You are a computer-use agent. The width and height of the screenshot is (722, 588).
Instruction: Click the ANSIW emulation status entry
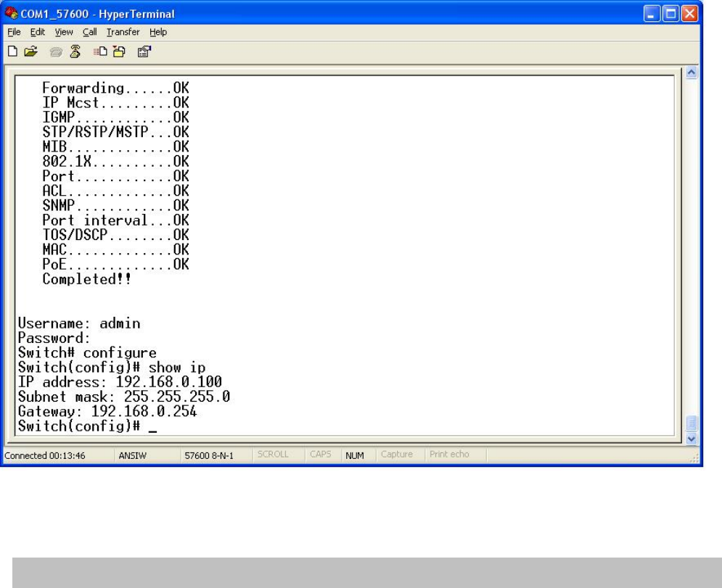pyautogui.click(x=133, y=455)
